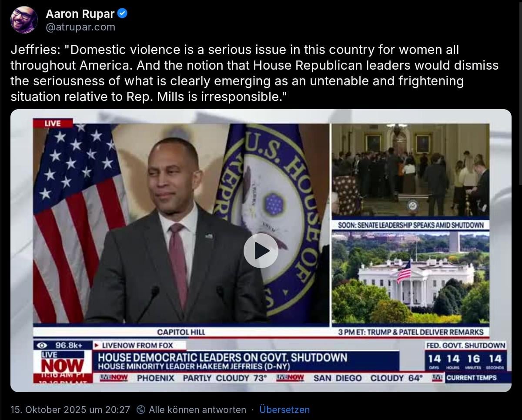Play the Jeffries press conference video

click(261, 251)
